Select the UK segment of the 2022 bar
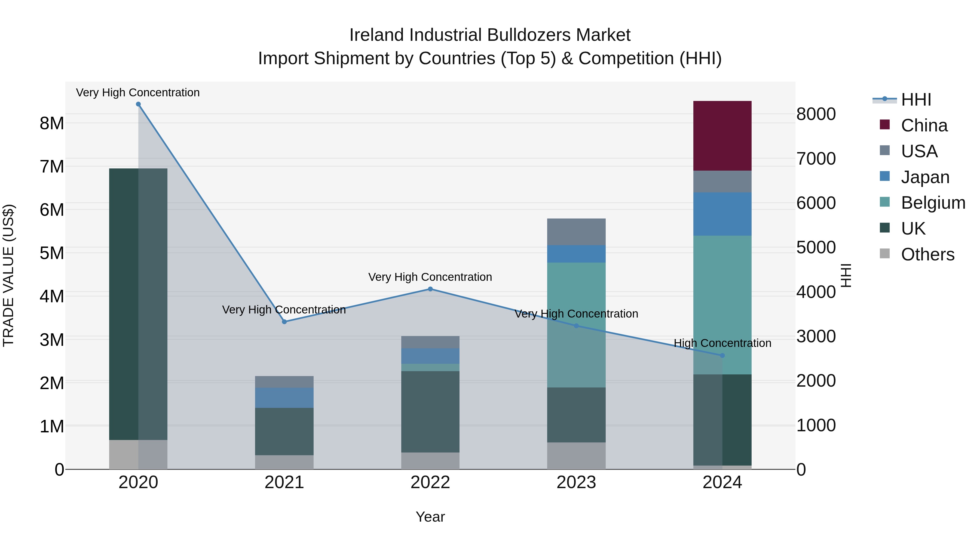 430,412
